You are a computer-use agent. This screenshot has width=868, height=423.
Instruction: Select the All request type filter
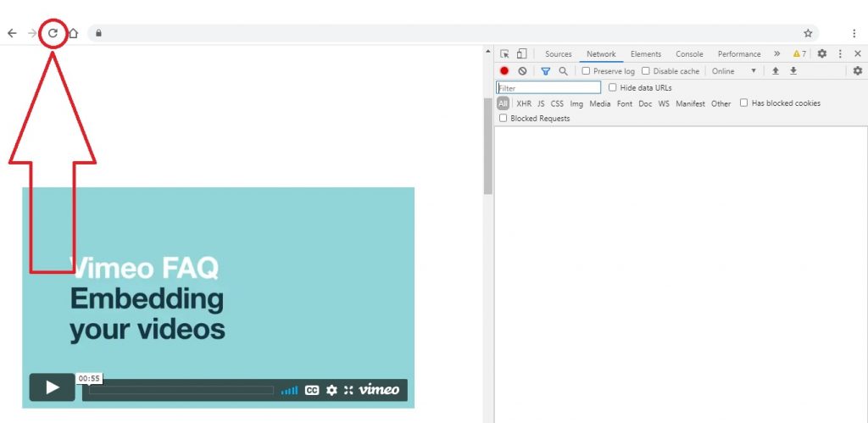point(503,103)
